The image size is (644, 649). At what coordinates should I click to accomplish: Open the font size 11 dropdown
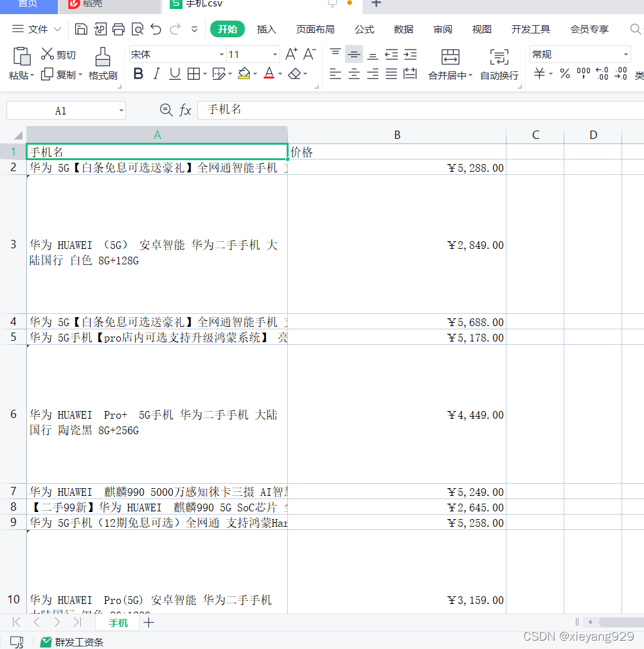(x=274, y=54)
